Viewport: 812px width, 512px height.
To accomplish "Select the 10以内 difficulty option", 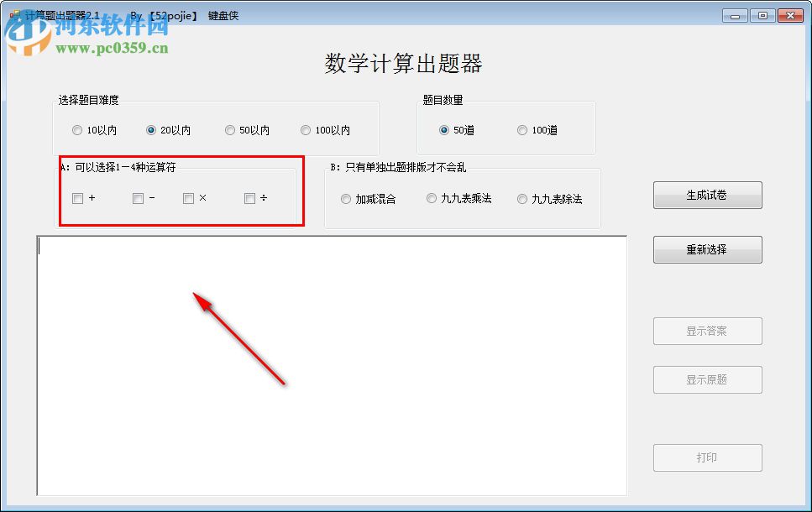I will click(77, 129).
